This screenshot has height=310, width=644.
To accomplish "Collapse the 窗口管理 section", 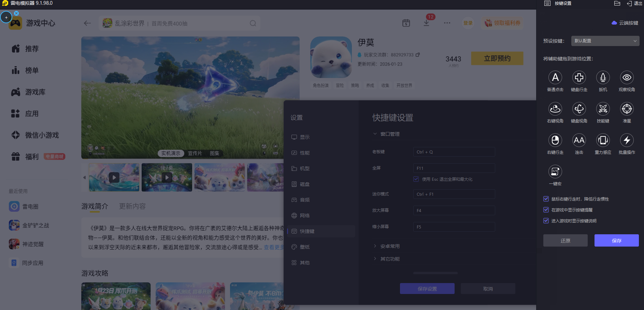I will point(386,134).
